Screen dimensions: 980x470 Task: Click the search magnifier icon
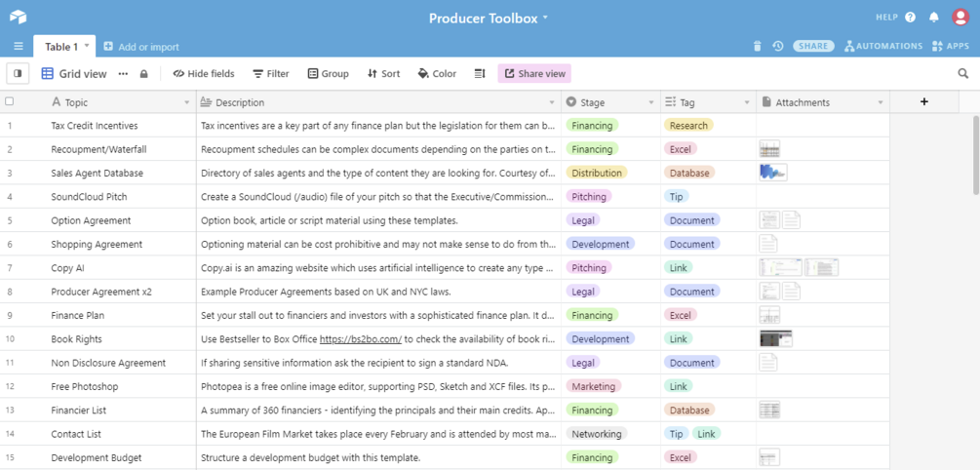click(x=963, y=74)
